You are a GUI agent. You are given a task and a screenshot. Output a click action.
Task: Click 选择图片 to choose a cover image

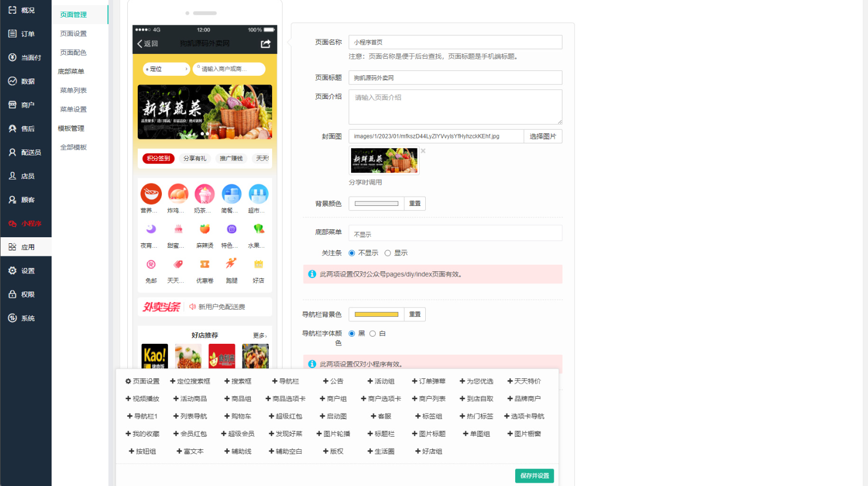(543, 136)
